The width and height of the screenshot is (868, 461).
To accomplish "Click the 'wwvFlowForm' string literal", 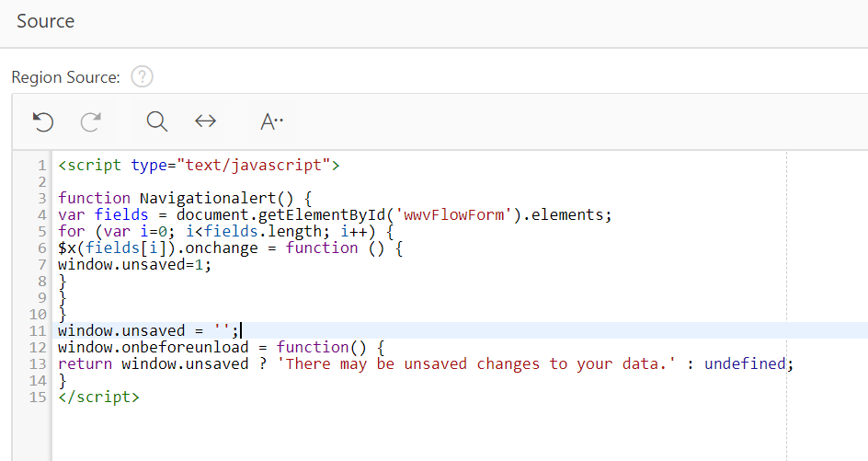I will (450, 215).
